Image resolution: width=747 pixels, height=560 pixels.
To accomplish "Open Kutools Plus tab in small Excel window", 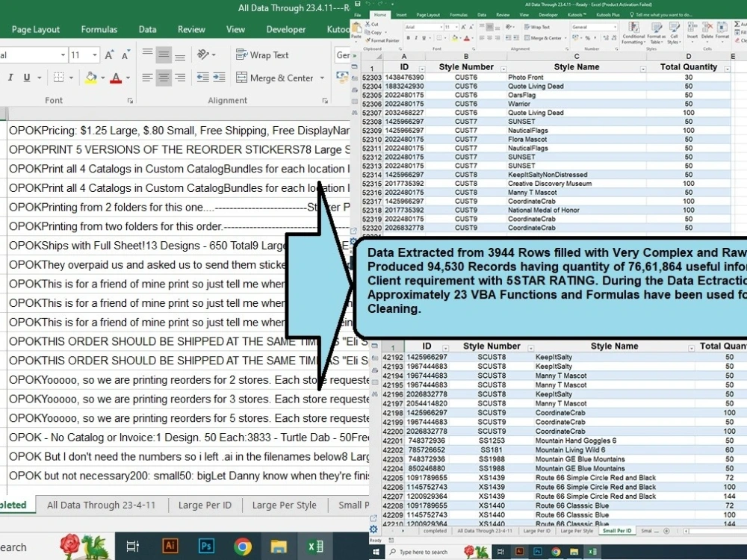I will point(608,15).
